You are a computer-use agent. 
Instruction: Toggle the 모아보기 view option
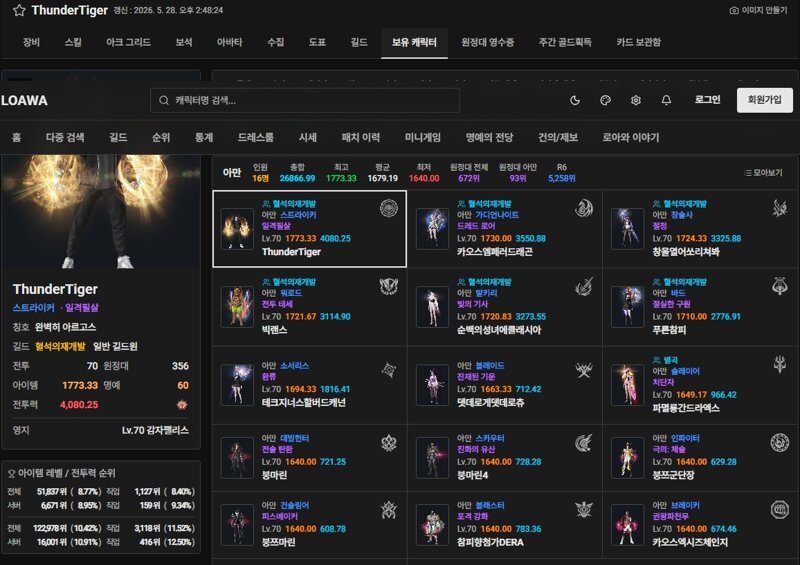point(764,173)
